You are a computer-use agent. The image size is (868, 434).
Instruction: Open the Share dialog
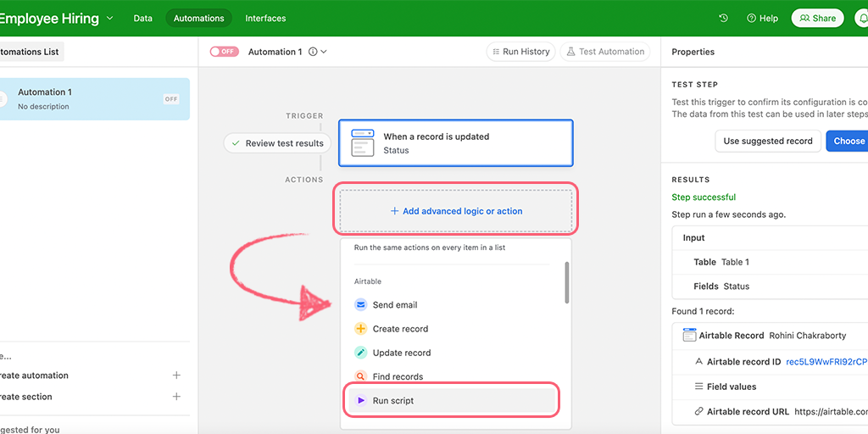click(x=818, y=19)
